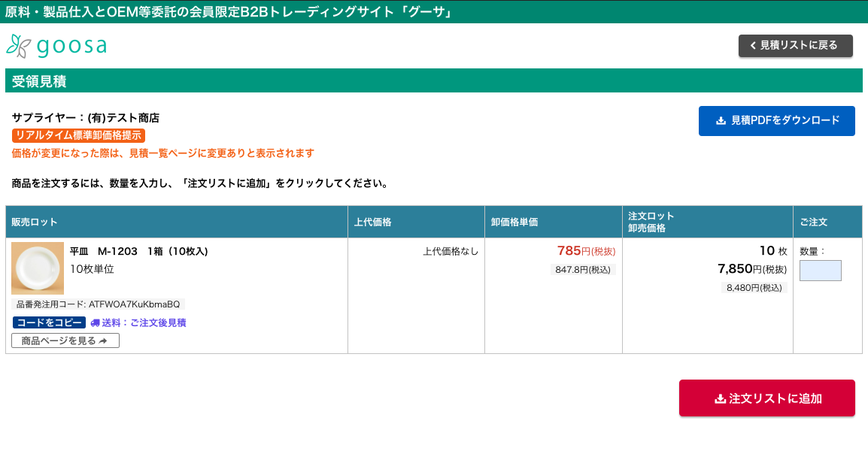
Task: Click the download icon on 見積PDFをダウンロード
Action: click(721, 121)
